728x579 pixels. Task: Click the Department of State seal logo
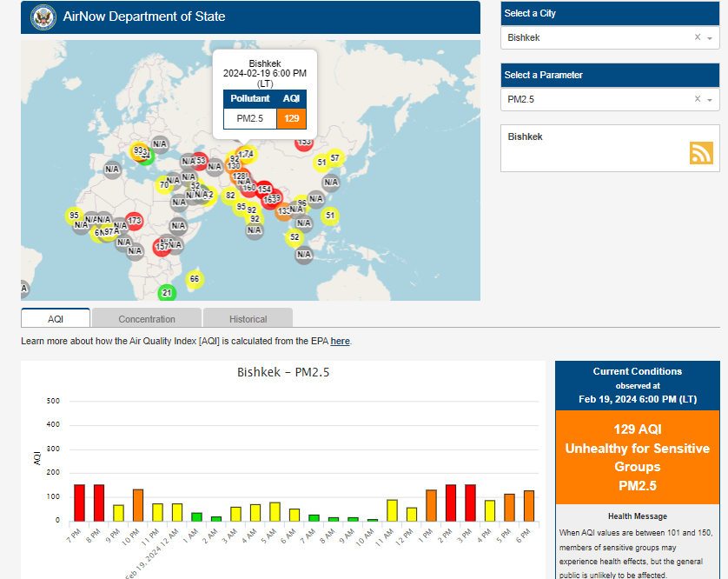coord(43,17)
